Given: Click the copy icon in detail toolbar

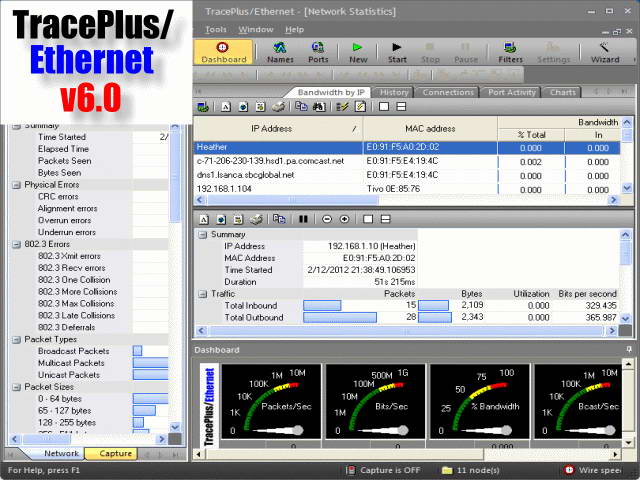Looking at the screenshot, I should pos(279,220).
